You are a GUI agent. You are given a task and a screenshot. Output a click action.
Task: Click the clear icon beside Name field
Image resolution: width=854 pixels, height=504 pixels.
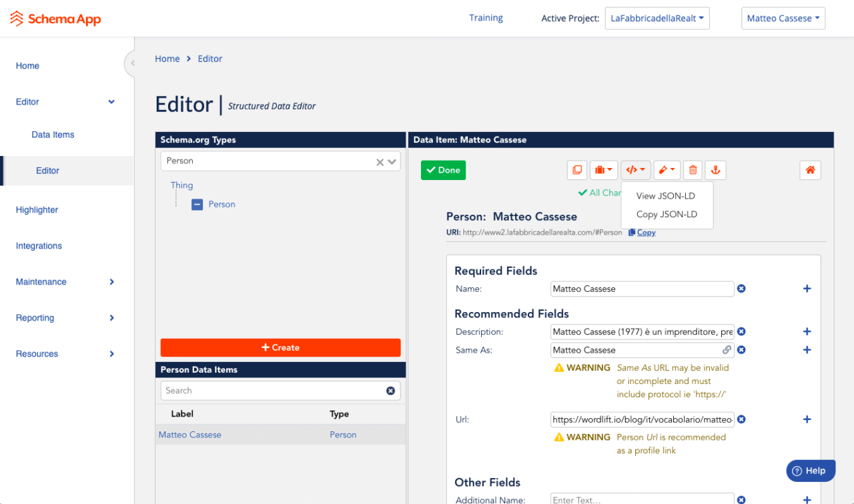(741, 289)
